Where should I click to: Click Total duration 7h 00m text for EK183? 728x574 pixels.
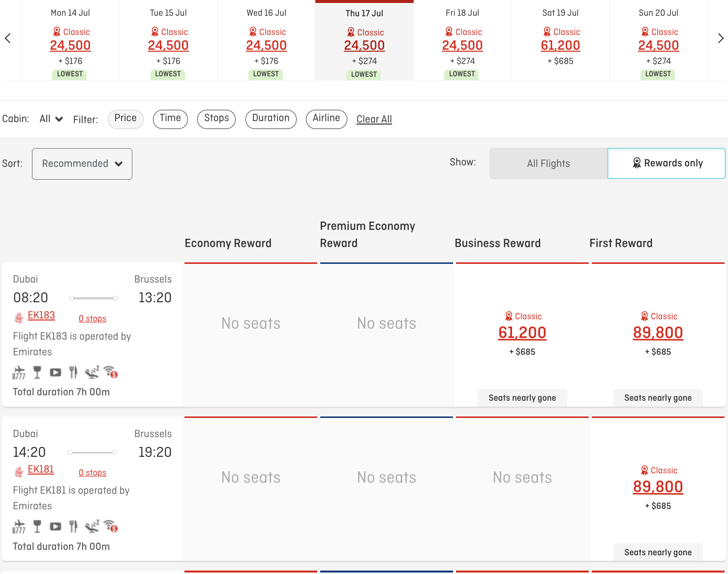point(61,392)
